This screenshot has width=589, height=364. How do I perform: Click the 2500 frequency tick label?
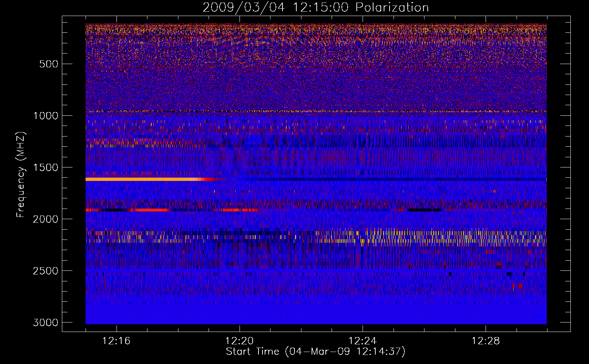coord(46,271)
